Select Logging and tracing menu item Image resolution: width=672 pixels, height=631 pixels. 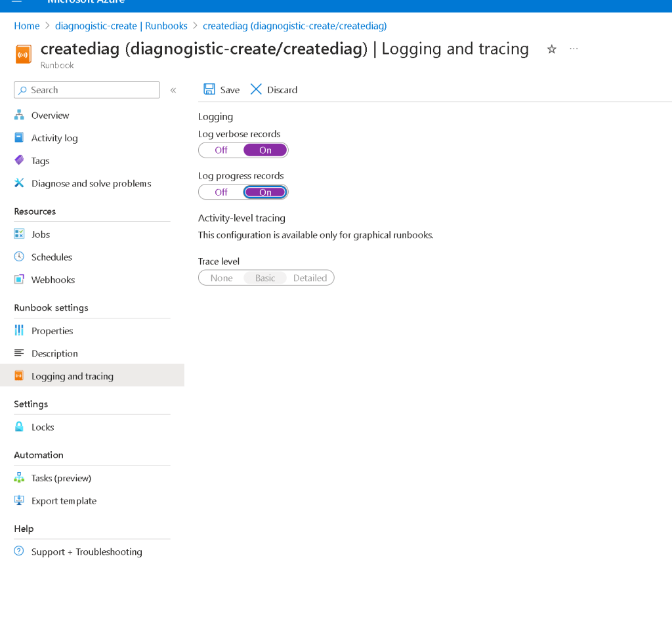click(x=92, y=375)
